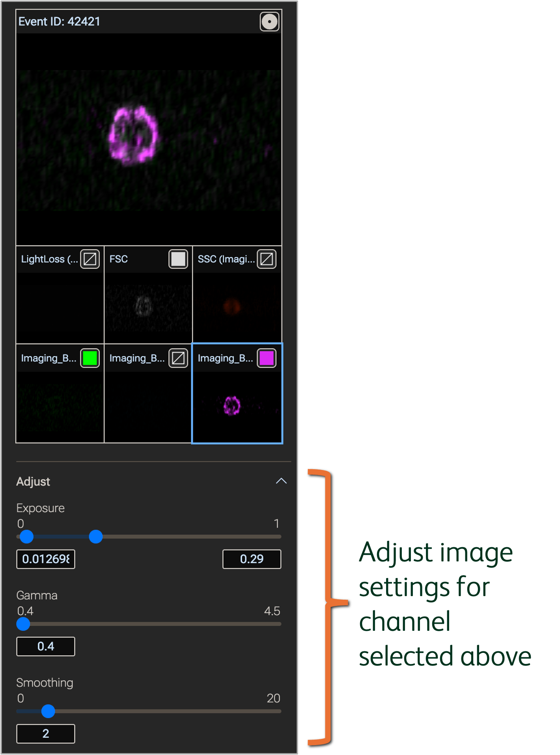The width and height of the screenshot is (560, 755).
Task: Click the large composite cell image
Action: (149, 140)
